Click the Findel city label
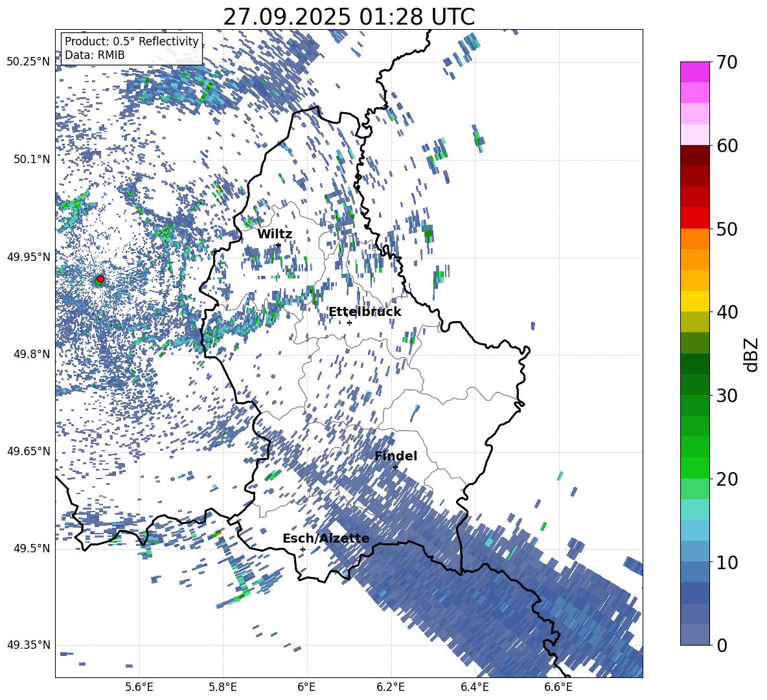This screenshot has width=767, height=700. pyautogui.click(x=396, y=456)
